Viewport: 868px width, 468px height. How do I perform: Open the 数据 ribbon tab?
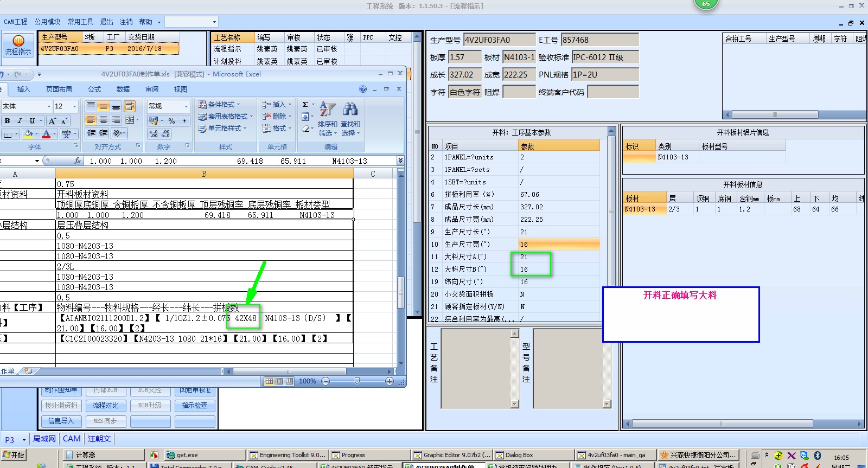coord(123,89)
